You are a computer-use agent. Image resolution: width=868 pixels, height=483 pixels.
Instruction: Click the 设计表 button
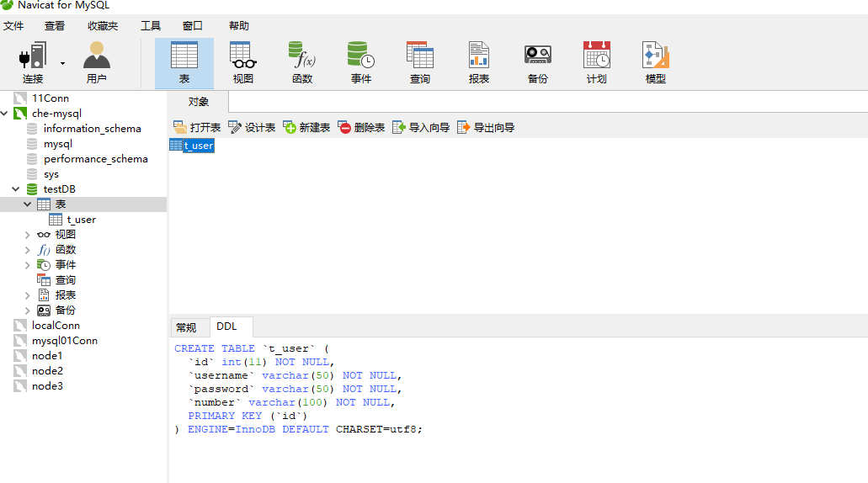252,128
